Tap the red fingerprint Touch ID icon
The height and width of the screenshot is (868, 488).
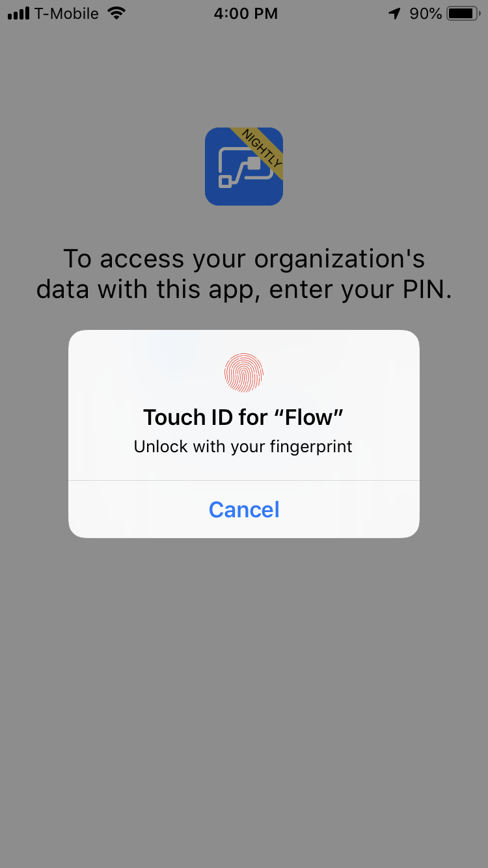(x=244, y=373)
